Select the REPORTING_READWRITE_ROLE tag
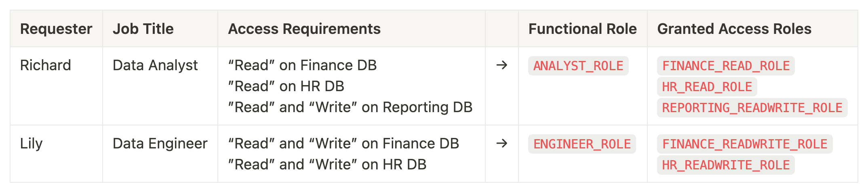Viewport: 868px width, 192px height. click(752, 108)
